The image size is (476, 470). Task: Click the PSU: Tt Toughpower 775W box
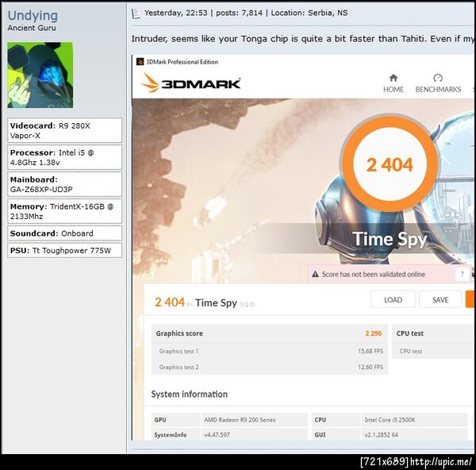pyautogui.click(x=65, y=250)
